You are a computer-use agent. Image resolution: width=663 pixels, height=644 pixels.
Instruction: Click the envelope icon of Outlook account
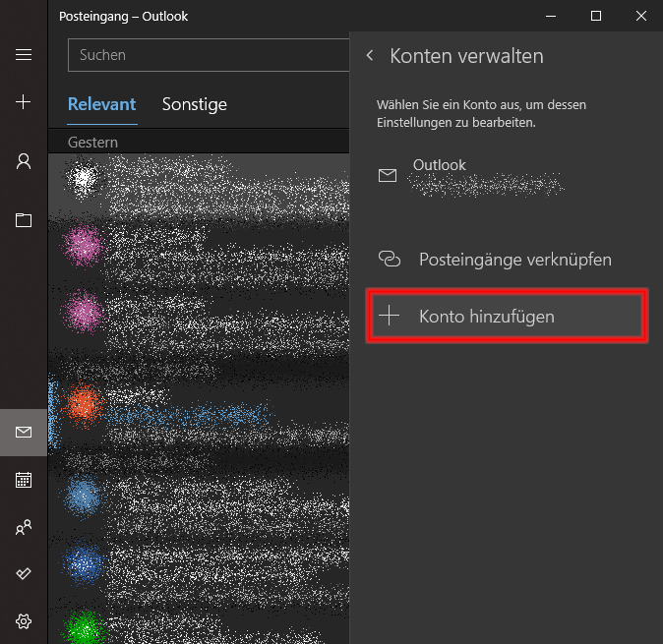[388, 175]
